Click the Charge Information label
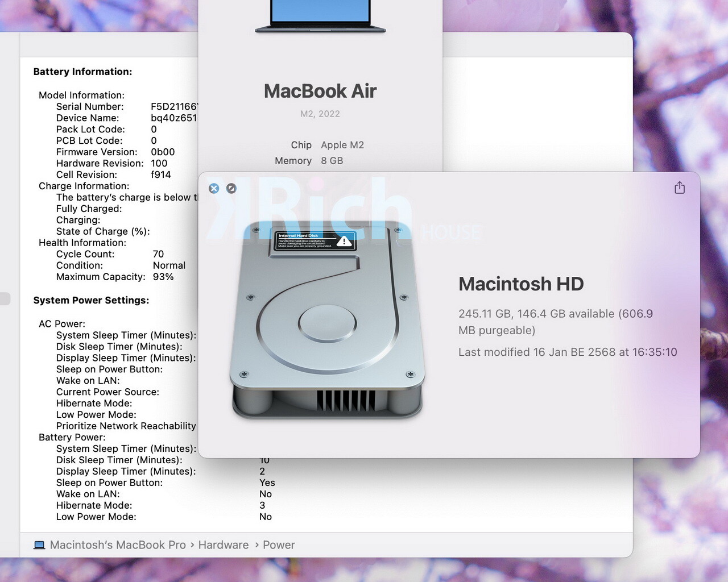The height and width of the screenshot is (582, 728). coord(84,186)
